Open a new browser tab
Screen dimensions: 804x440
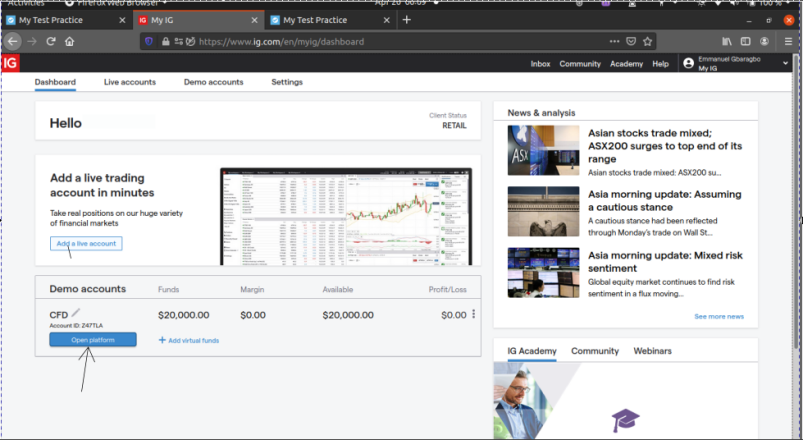[x=407, y=20]
